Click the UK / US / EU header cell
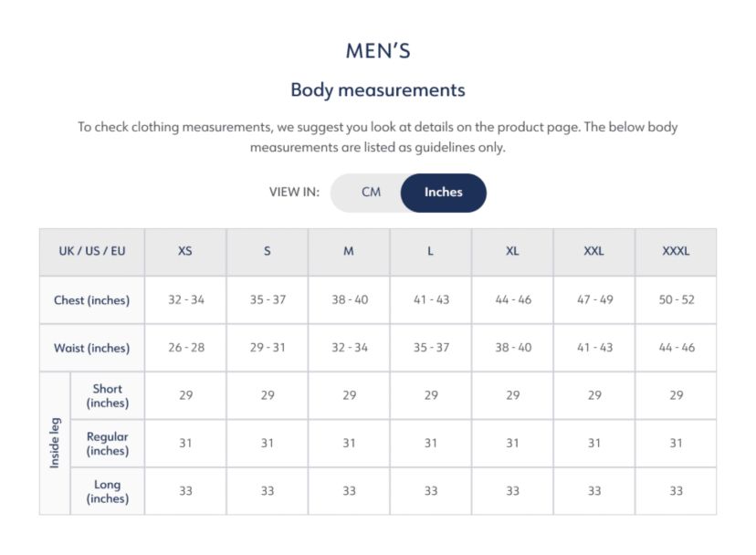756x555 pixels. tap(91, 252)
